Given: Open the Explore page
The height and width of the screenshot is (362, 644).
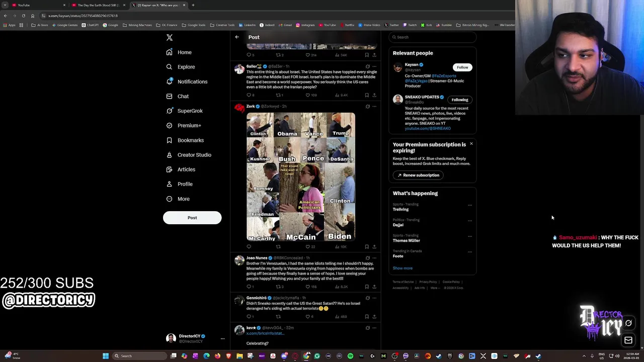Looking at the screenshot, I should click(x=181, y=67).
